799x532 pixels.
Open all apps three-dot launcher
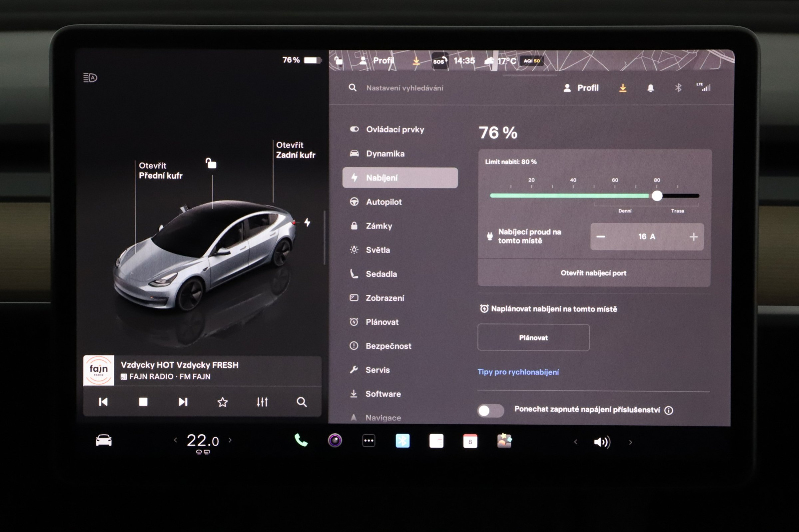point(369,441)
